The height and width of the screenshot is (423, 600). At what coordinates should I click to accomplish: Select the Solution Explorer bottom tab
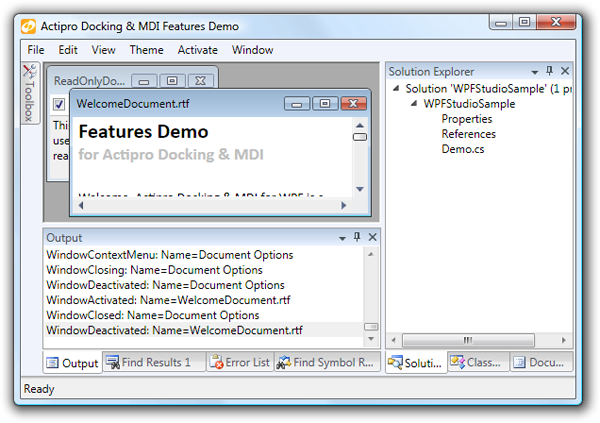pyautogui.click(x=416, y=363)
